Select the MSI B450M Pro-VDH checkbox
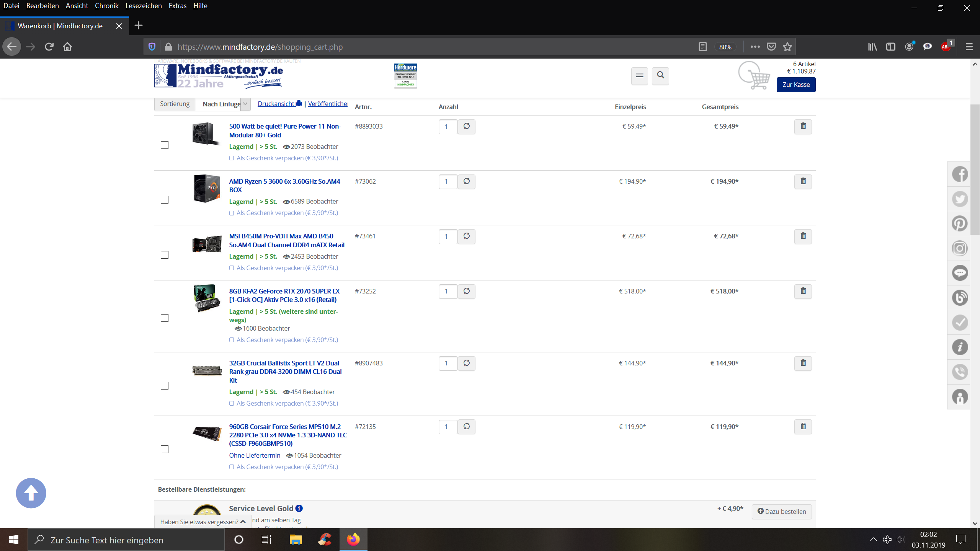Image resolution: width=980 pixels, height=551 pixels. tap(165, 255)
